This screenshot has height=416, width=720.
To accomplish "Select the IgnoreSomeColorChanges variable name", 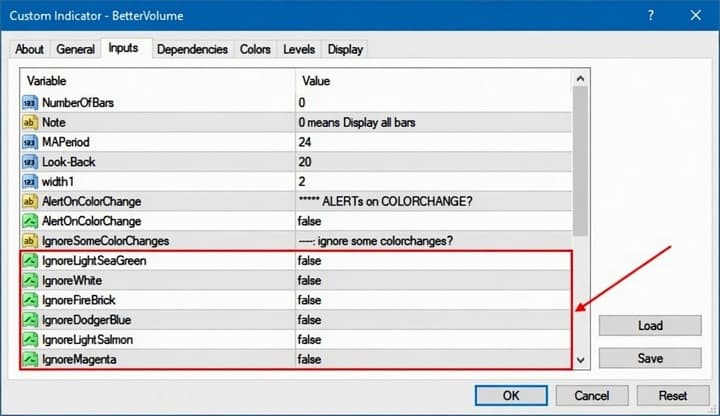I will coord(106,241).
